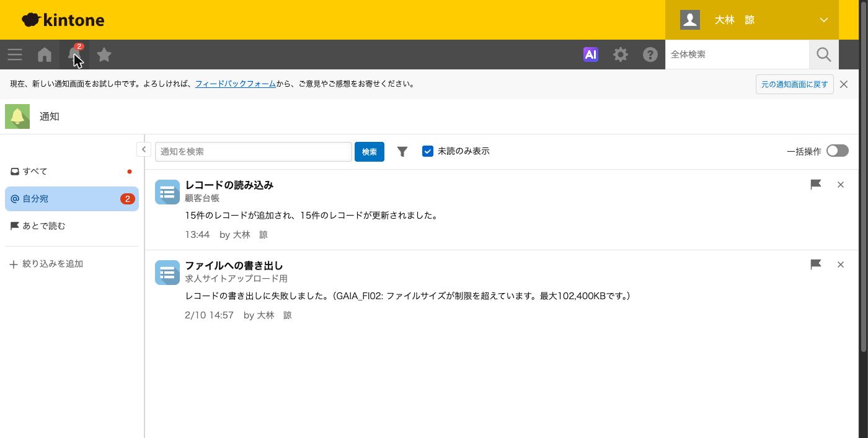
Task: Open the レコードの読み込み notification title
Action: [229, 185]
